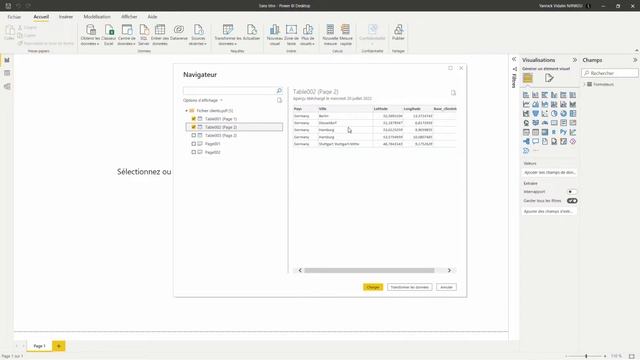Click the preview horizontal scrollbar
This screenshot has height=360, width=640.
pyautogui.click(x=369, y=270)
